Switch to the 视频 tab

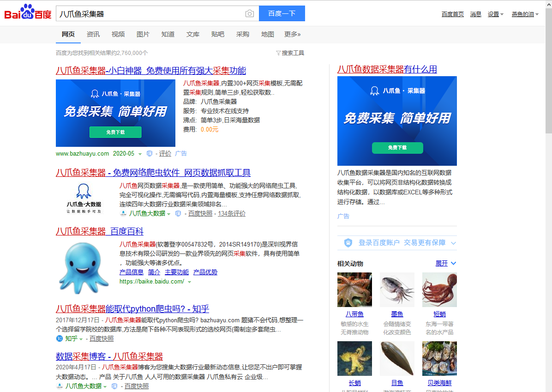(x=118, y=34)
